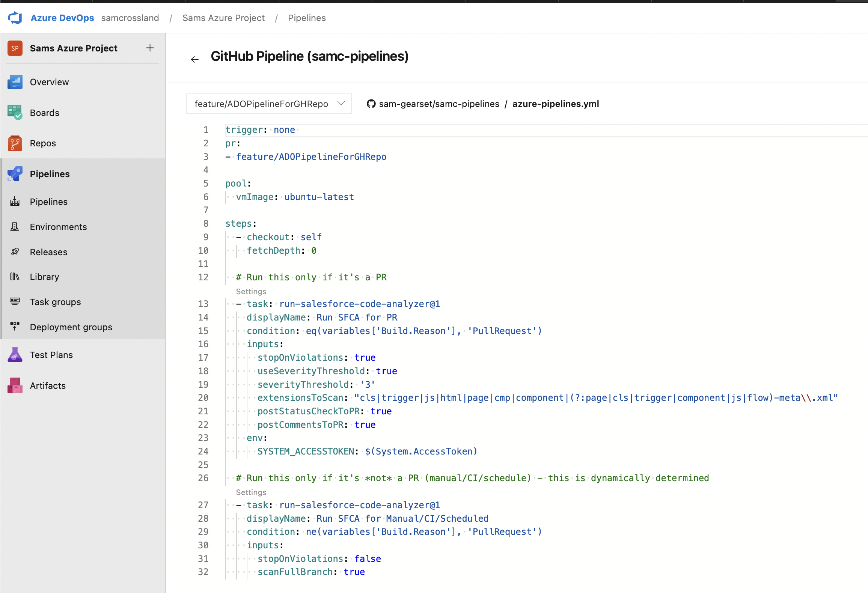Open the Boards section
The height and width of the screenshot is (593, 868).
click(x=44, y=113)
